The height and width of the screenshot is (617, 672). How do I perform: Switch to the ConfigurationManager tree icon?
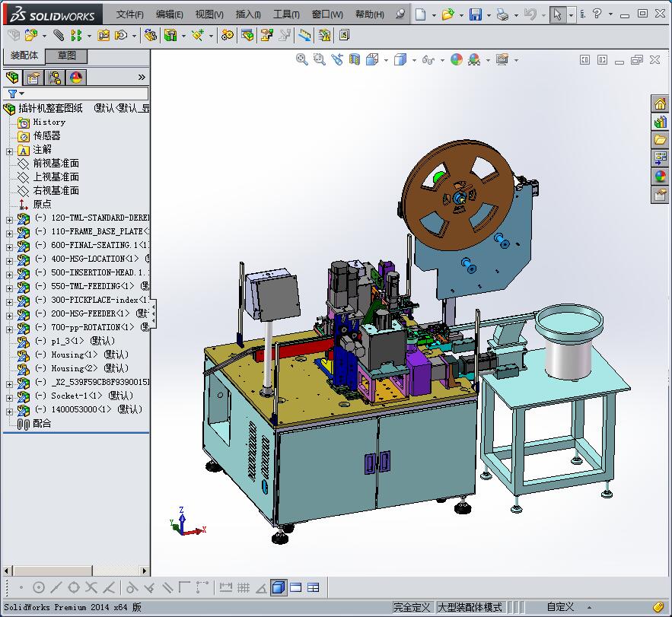click(53, 77)
